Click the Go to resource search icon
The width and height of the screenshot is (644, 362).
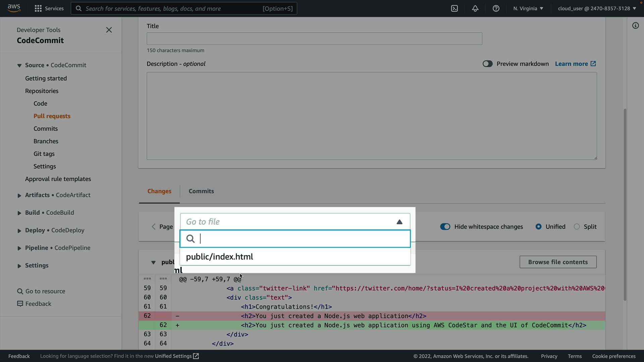(20, 291)
